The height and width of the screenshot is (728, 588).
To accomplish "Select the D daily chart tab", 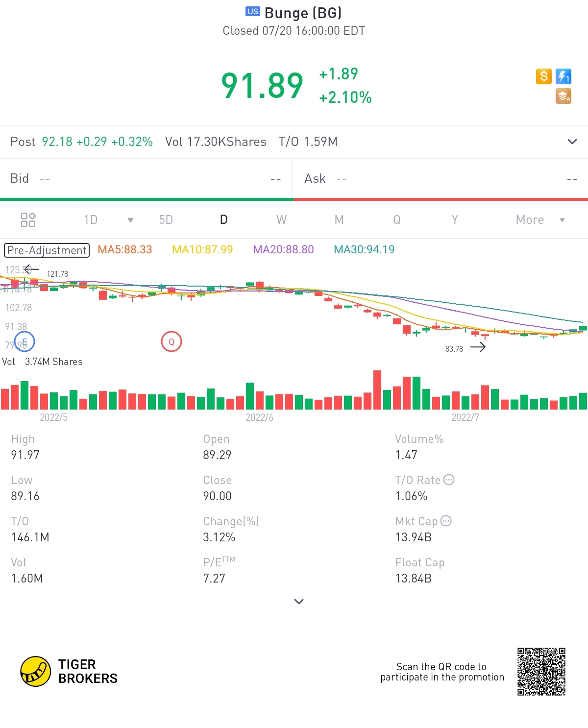I will click(x=224, y=219).
